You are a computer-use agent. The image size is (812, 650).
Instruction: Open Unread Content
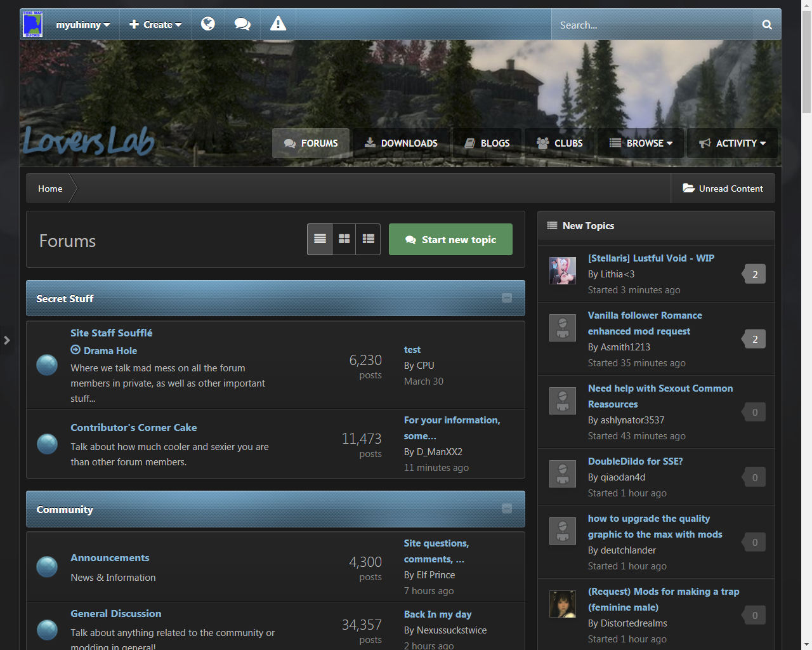click(x=723, y=189)
